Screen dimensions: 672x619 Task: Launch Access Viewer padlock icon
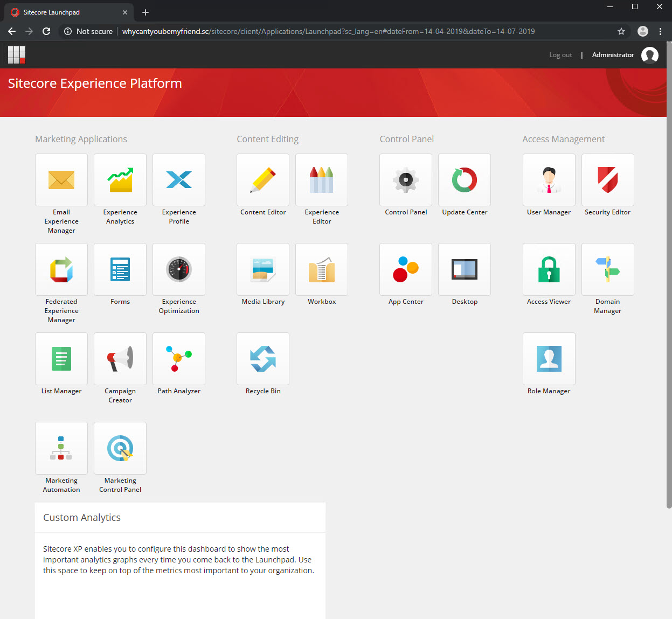pos(549,269)
